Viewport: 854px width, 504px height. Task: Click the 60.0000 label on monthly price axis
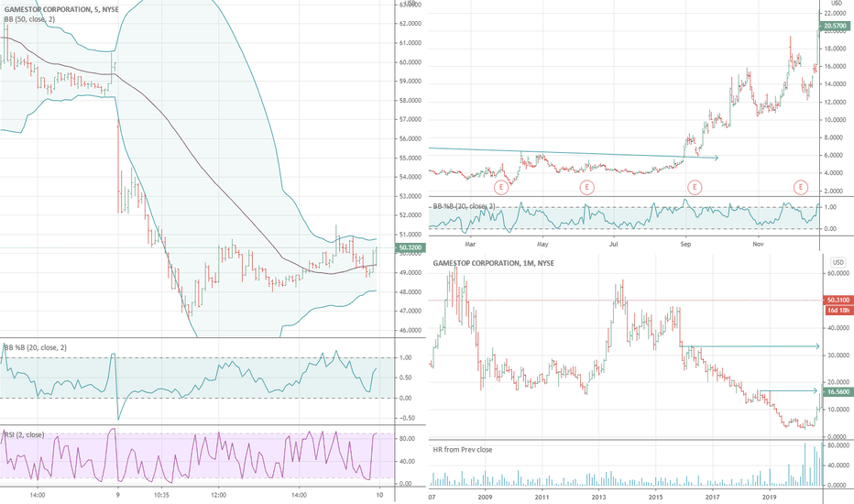(x=838, y=273)
